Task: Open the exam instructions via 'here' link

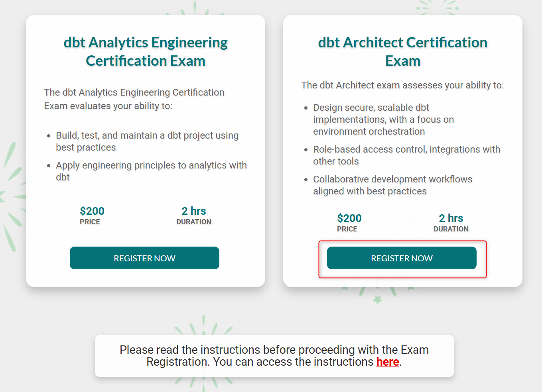Action: tap(388, 362)
